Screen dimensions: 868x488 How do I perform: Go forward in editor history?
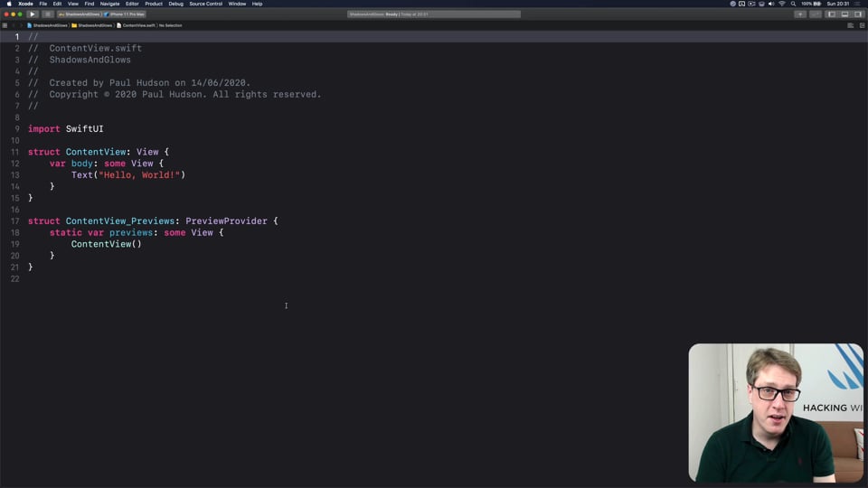point(21,25)
